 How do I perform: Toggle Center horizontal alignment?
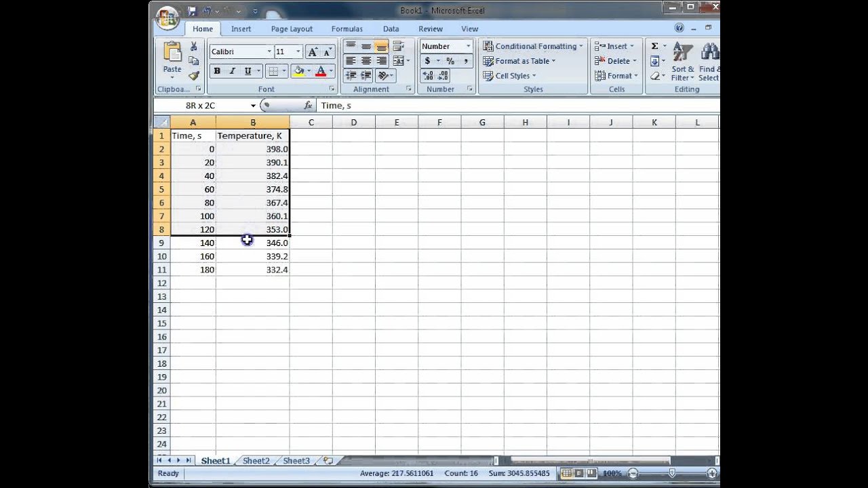(366, 61)
